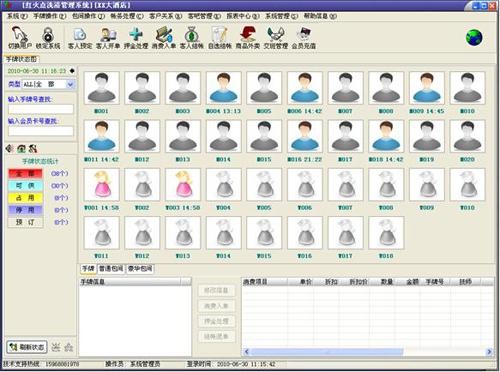The image size is (500, 372).
Task: Open 商品外卖 goods takeaway tool
Action: pos(248,37)
